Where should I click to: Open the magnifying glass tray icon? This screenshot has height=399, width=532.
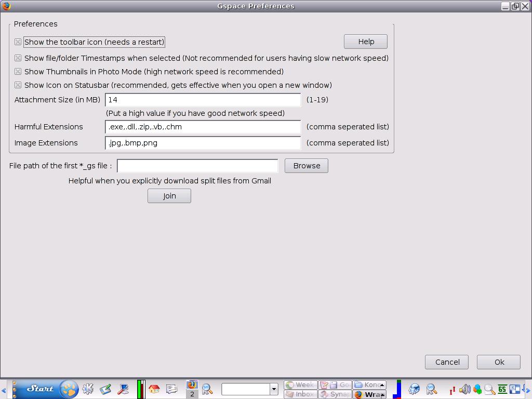pyautogui.click(x=489, y=390)
